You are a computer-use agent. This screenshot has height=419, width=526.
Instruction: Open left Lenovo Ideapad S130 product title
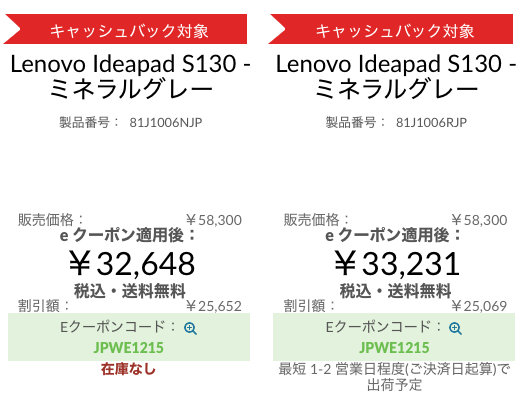tap(130, 76)
